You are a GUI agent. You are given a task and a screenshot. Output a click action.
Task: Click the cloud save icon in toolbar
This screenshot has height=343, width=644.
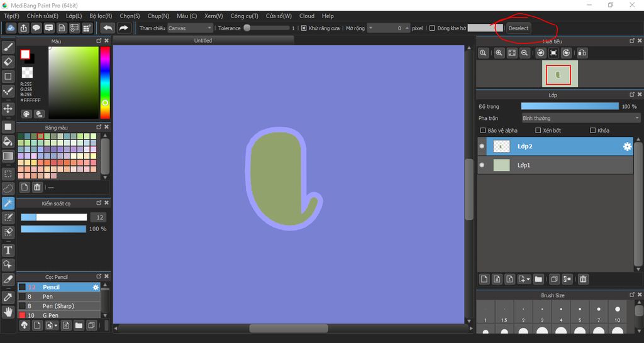11,28
